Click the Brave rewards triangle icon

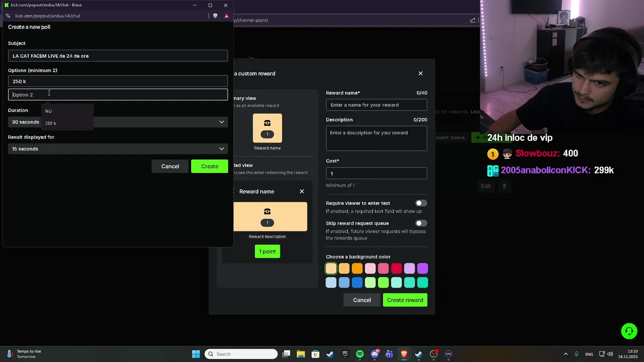tap(226, 16)
